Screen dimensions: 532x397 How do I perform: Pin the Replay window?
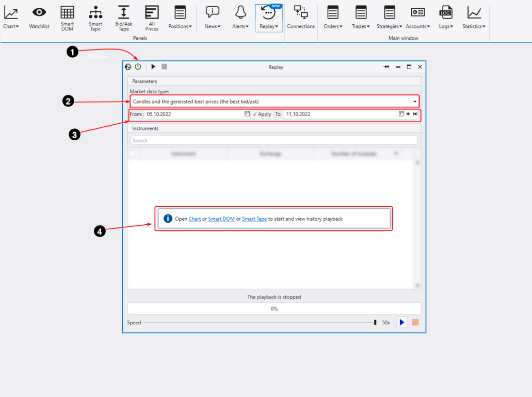tap(386, 67)
